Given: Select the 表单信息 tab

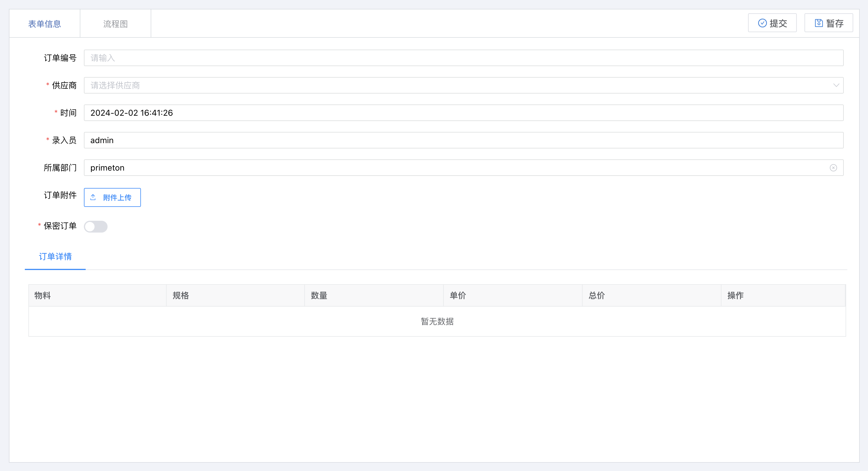Looking at the screenshot, I should click(45, 24).
